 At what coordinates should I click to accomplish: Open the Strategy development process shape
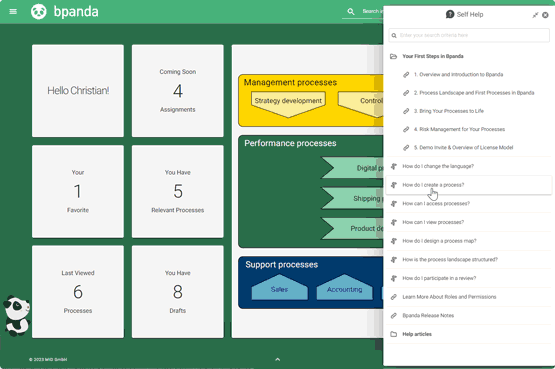[x=288, y=104]
